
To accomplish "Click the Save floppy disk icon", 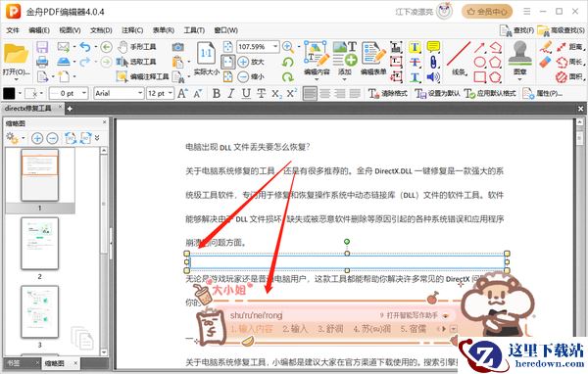I will click(42, 47).
